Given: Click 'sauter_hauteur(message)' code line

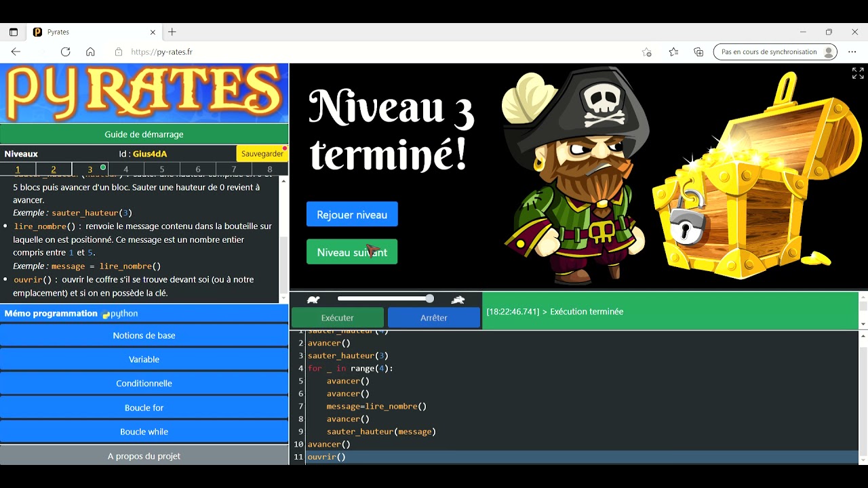Looking at the screenshot, I should tap(381, 431).
